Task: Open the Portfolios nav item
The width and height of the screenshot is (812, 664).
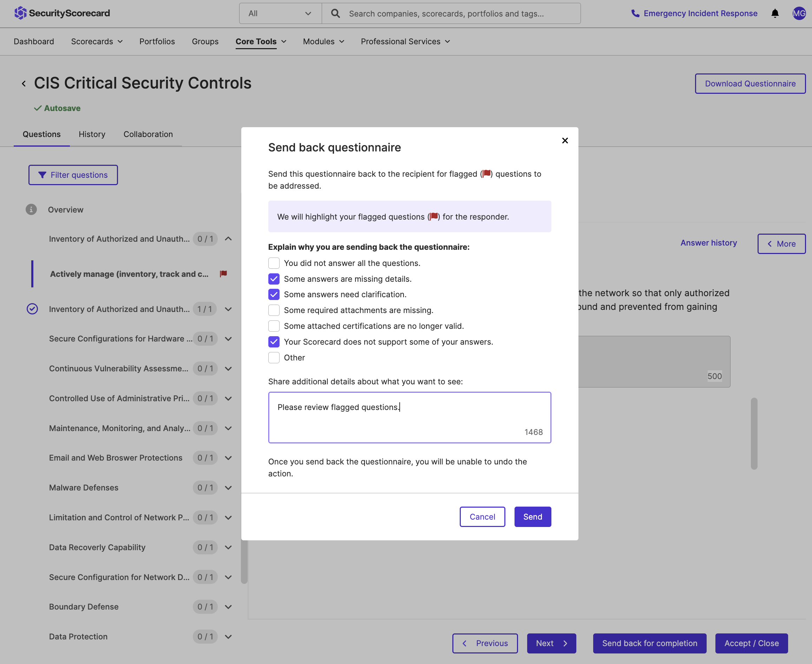Action: pos(157,41)
